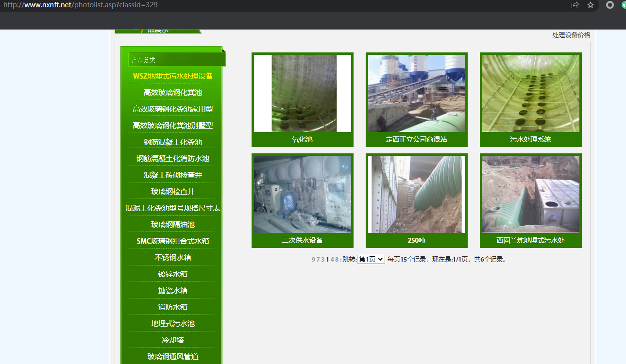Click the 消防水箱 sidebar link
This screenshot has height=364, width=626.
pos(173,307)
